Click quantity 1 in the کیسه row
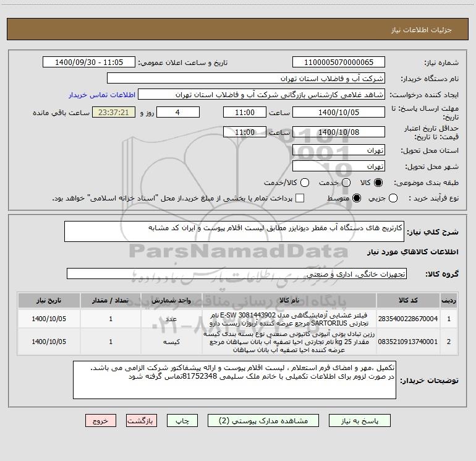Viewport: 476px width, 461px height. pos(111,342)
